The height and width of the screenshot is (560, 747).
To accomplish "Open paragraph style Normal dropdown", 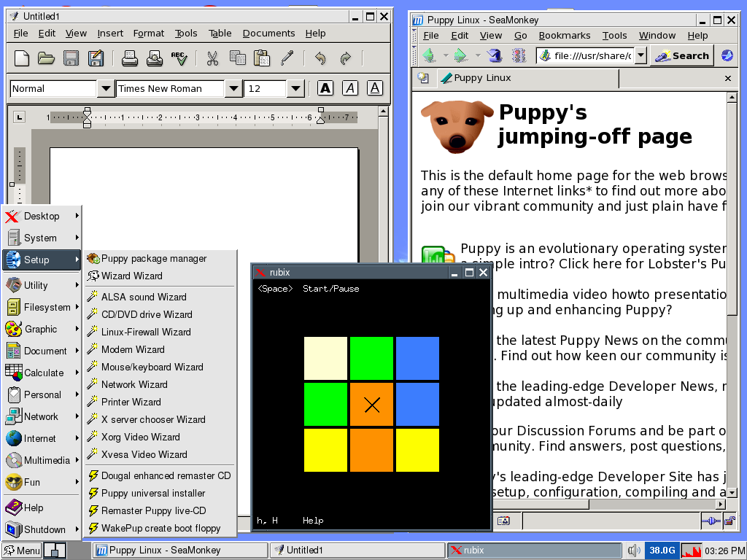I will coord(106,88).
